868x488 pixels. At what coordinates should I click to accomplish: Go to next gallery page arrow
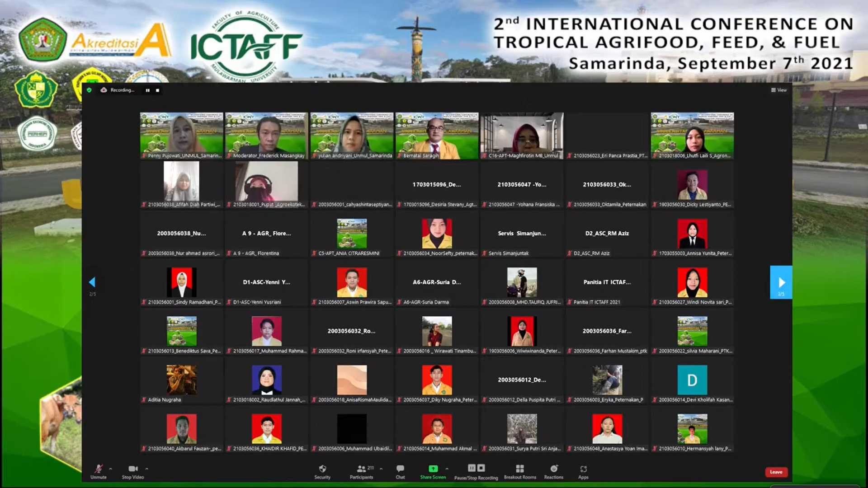pyautogui.click(x=781, y=282)
